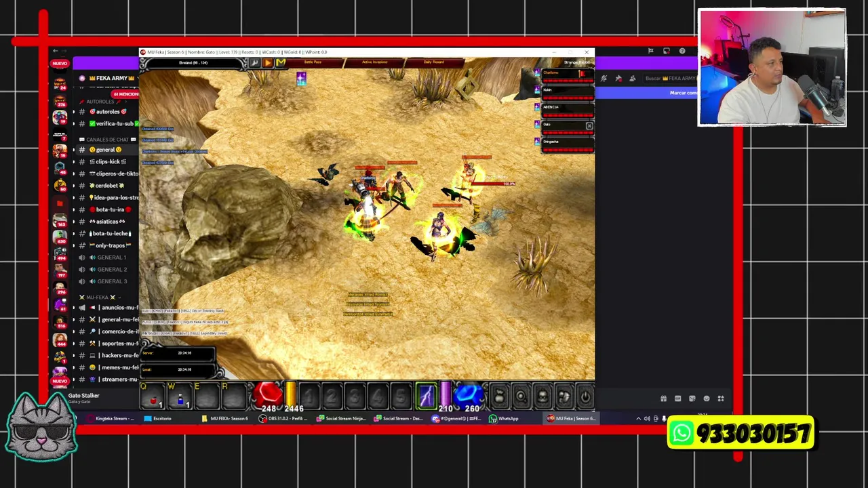Open Escritorio taskbar item
Viewport: 868px width, 488px height.
click(157, 418)
